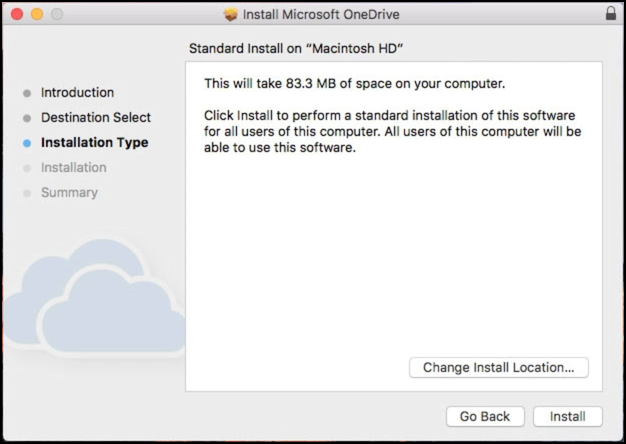The height and width of the screenshot is (444, 626).
Task: Select the Destination Select step
Action: [x=96, y=117]
